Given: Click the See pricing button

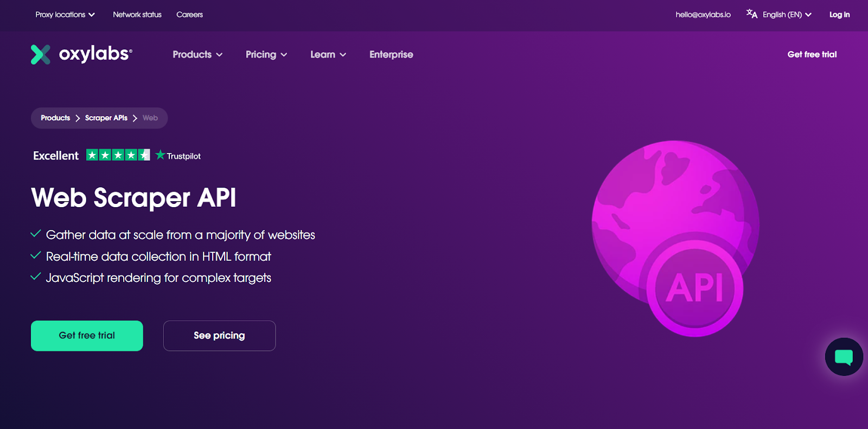Looking at the screenshot, I should pyautogui.click(x=219, y=336).
